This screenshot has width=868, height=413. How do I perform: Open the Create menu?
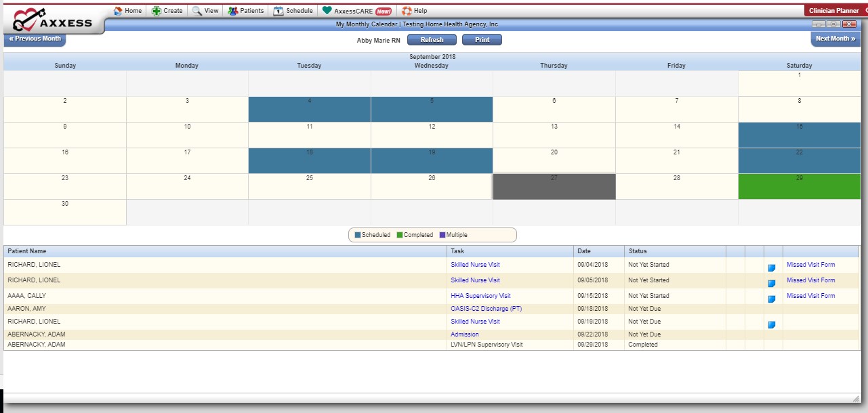click(x=167, y=11)
